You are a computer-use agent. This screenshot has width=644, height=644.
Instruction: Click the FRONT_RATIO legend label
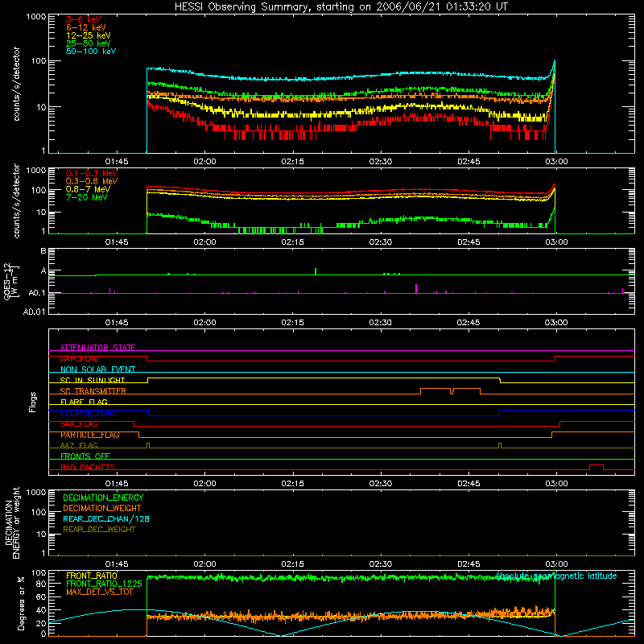[x=92, y=576]
